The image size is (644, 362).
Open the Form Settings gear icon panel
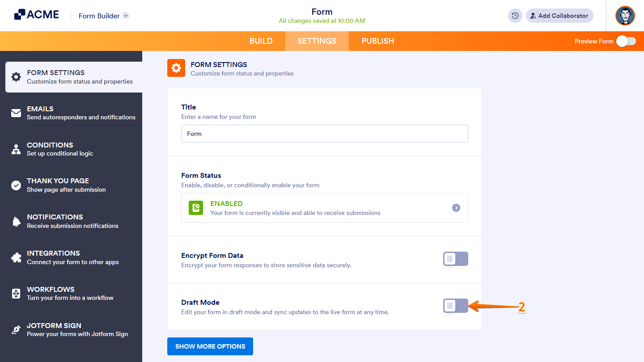pos(16,76)
